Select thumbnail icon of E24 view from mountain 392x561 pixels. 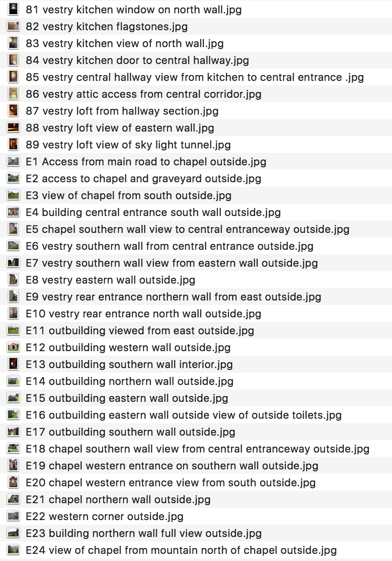click(x=13, y=550)
